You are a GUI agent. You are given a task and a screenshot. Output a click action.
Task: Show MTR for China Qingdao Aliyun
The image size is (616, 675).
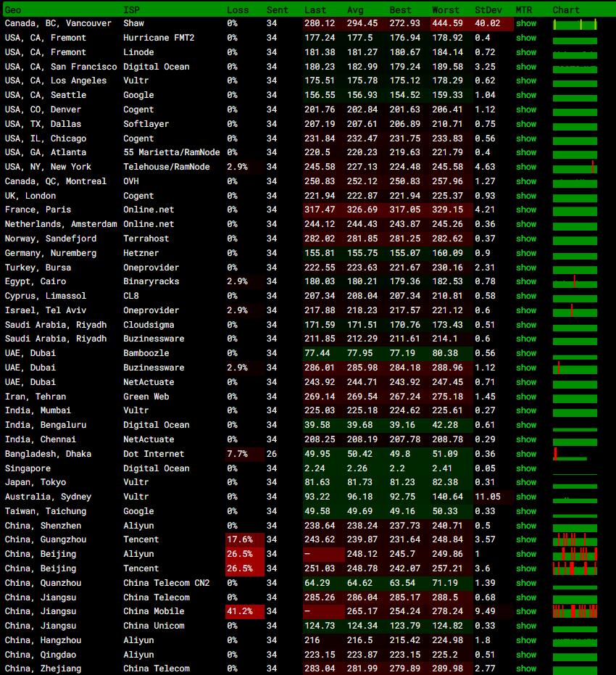pos(526,655)
